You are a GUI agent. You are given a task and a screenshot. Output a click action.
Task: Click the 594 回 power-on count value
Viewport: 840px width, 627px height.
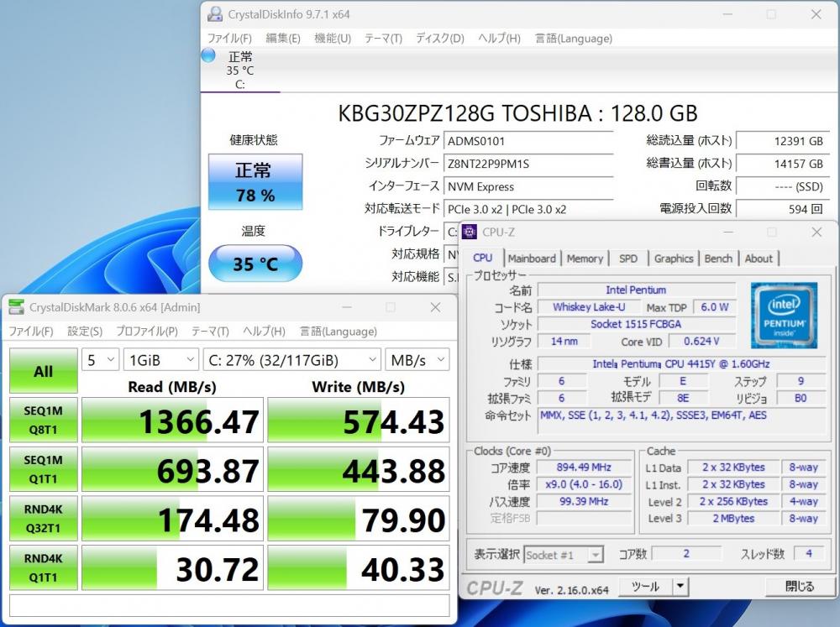(x=783, y=209)
